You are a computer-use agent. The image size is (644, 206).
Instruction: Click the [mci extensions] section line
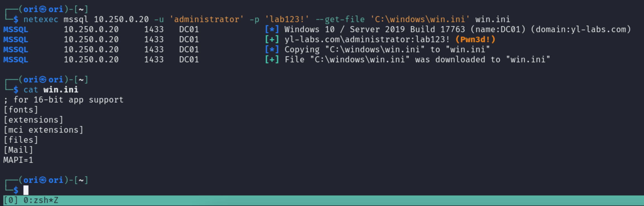[x=43, y=130]
